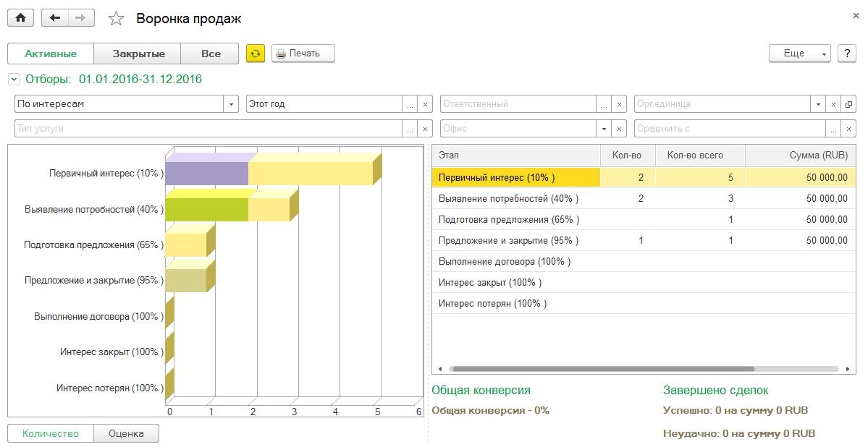This screenshot has width=868, height=447.
Task: Select the Выявление потребностей row in the table
Action: click(x=507, y=198)
